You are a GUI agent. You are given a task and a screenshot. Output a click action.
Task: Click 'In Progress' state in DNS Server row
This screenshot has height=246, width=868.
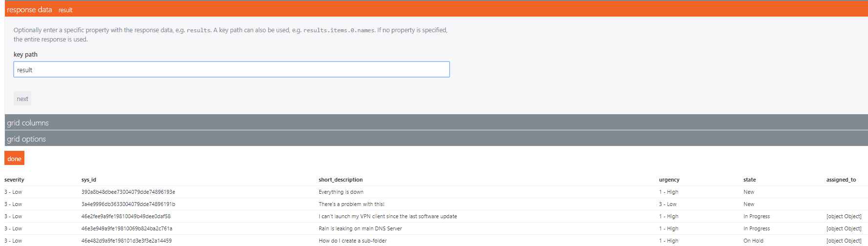[x=757, y=228]
